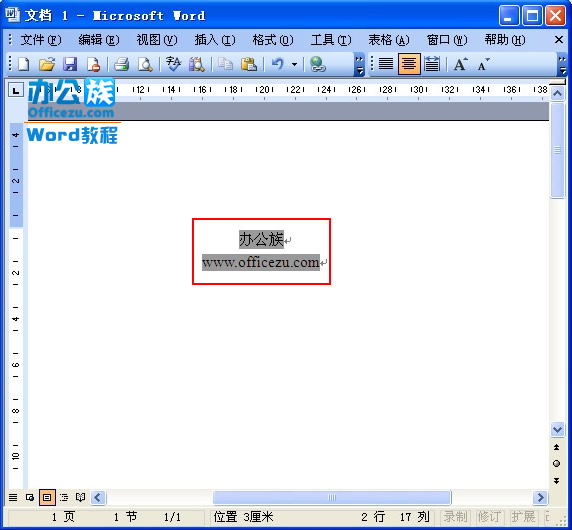Close the document with menu bar X

click(x=559, y=39)
